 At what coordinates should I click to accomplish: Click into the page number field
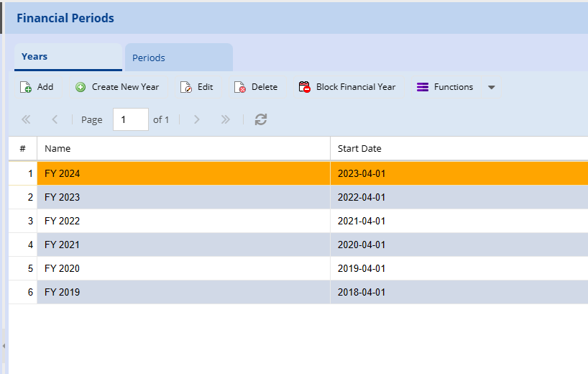coord(130,119)
